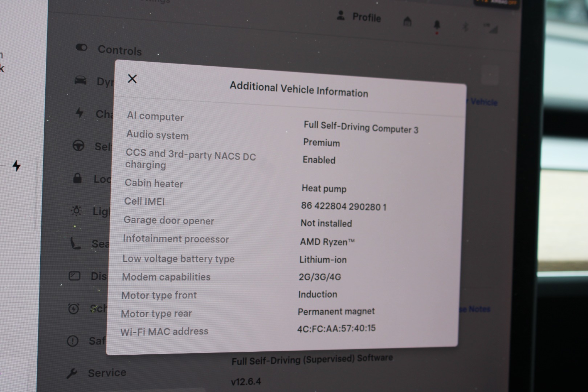Select the Lights sun icon in sidebar
The height and width of the screenshot is (392, 588).
pyautogui.click(x=77, y=211)
